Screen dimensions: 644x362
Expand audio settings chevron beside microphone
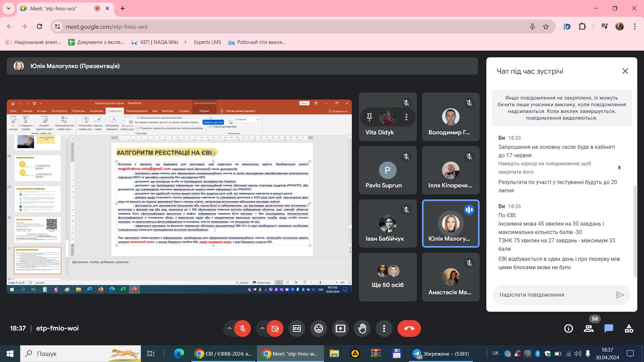point(229,328)
